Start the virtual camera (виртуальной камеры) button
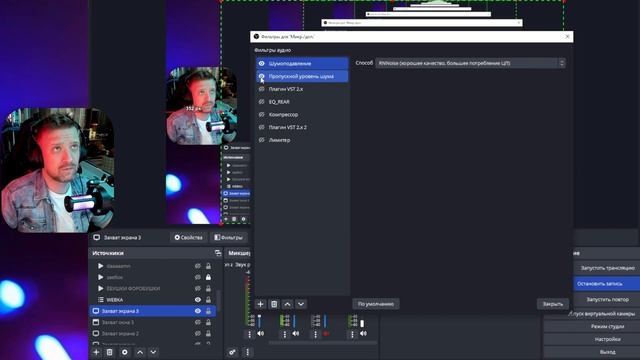Image resolution: width=640 pixels, height=360 pixels. (602, 314)
